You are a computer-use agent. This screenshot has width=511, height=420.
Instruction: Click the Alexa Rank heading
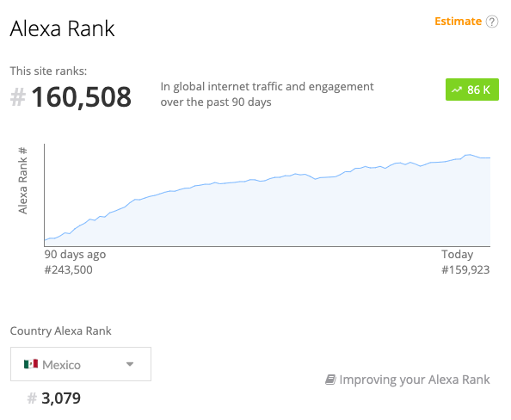pyautogui.click(x=62, y=28)
